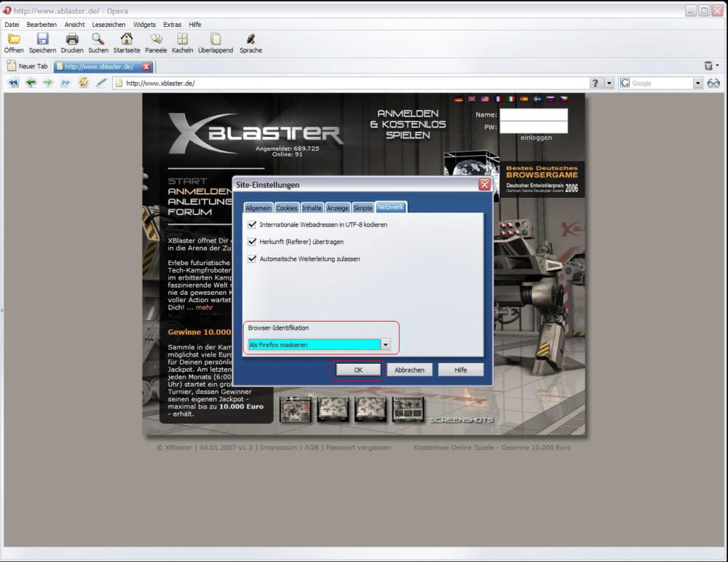Open the Suchen magnifier tool

[x=98, y=39]
